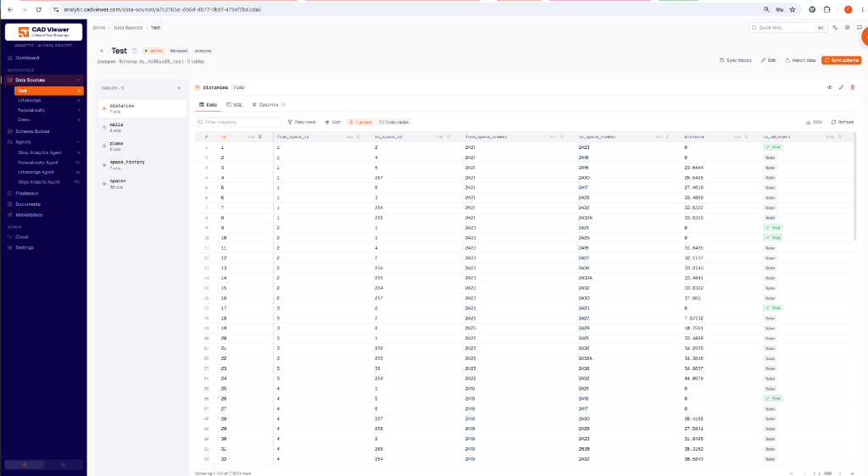Screen dimensions: 868x476
Task: Toggle pin on from_space_number column header
Action: (x=561, y=136)
